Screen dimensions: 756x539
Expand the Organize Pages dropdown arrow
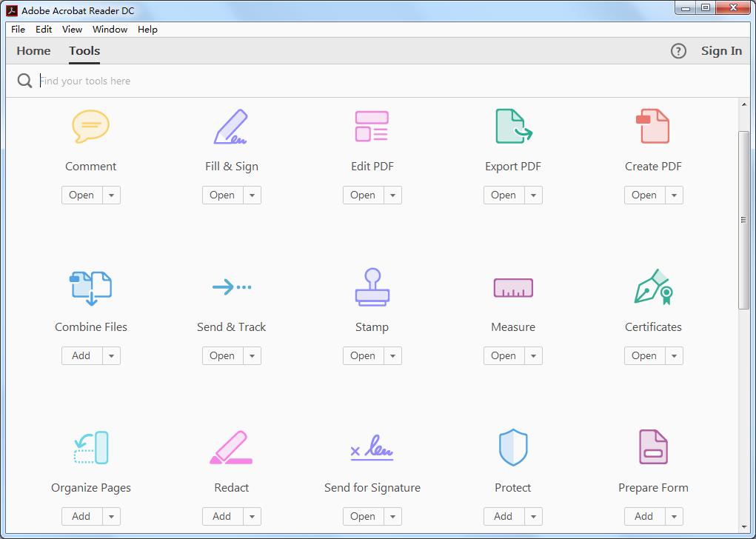click(111, 516)
